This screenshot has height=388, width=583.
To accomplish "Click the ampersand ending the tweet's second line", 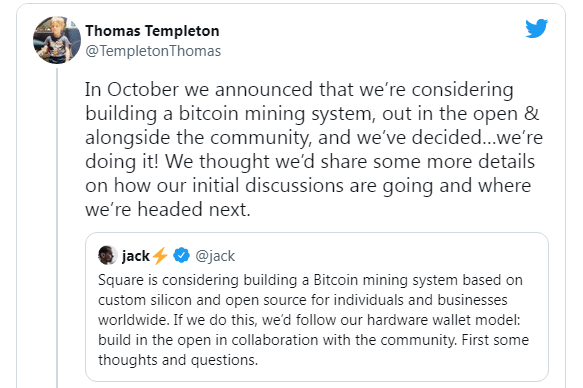I will [x=531, y=113].
